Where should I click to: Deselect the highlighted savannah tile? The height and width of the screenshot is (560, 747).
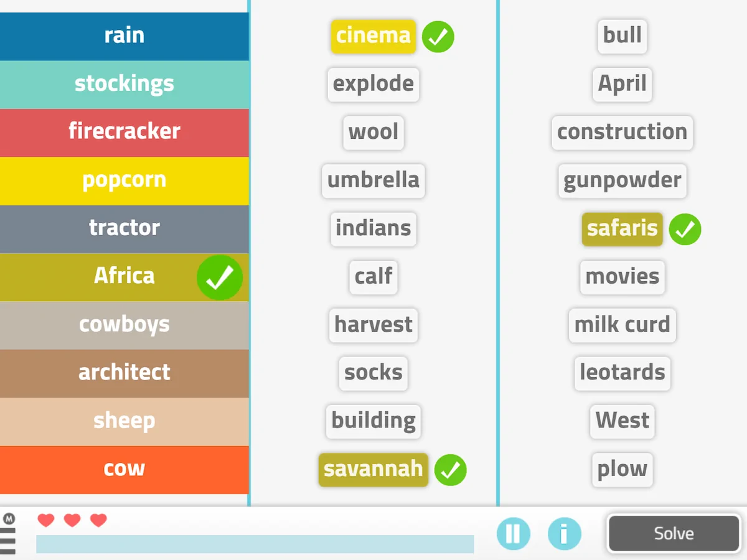tap(373, 470)
